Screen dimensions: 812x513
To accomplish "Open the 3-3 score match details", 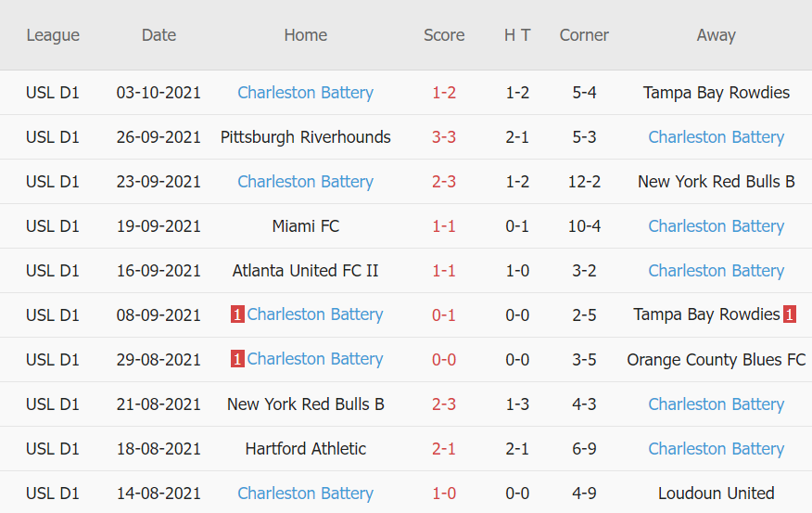I will [444, 137].
